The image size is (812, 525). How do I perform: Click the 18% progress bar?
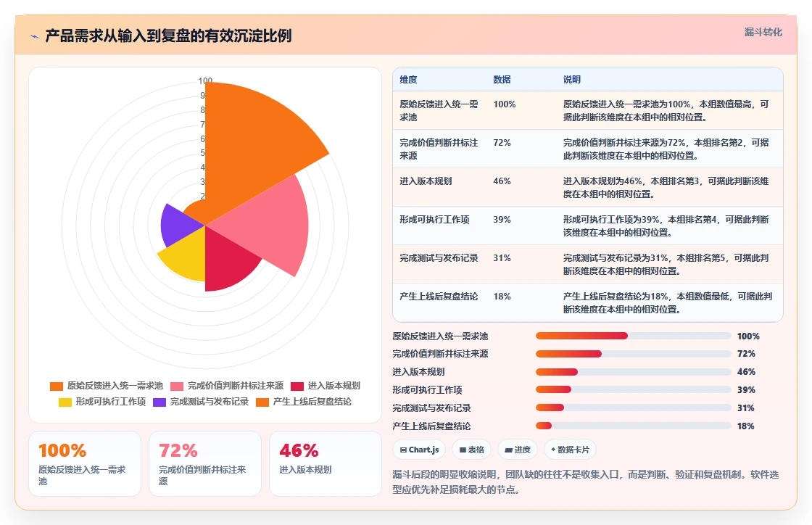click(634, 426)
